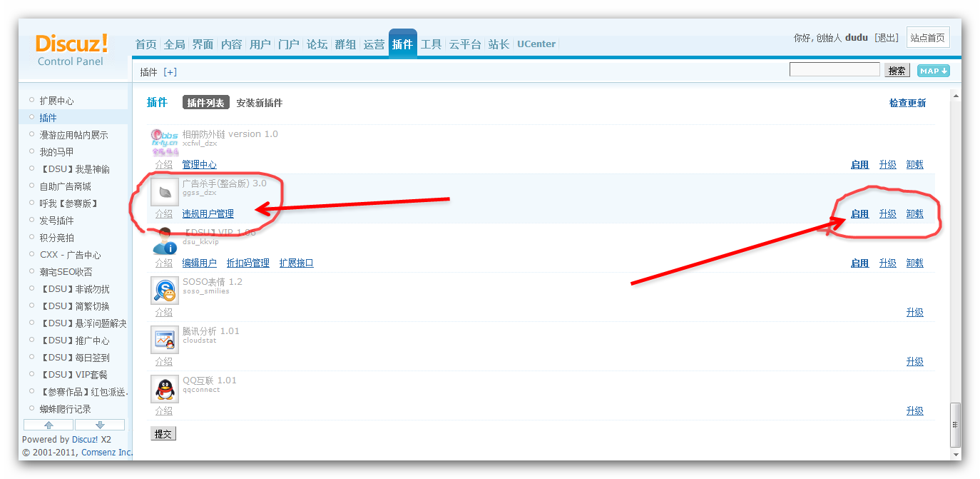The height and width of the screenshot is (479, 980).
Task: Upgrade the SOSO表情 plugin via 升级
Action: tap(915, 313)
